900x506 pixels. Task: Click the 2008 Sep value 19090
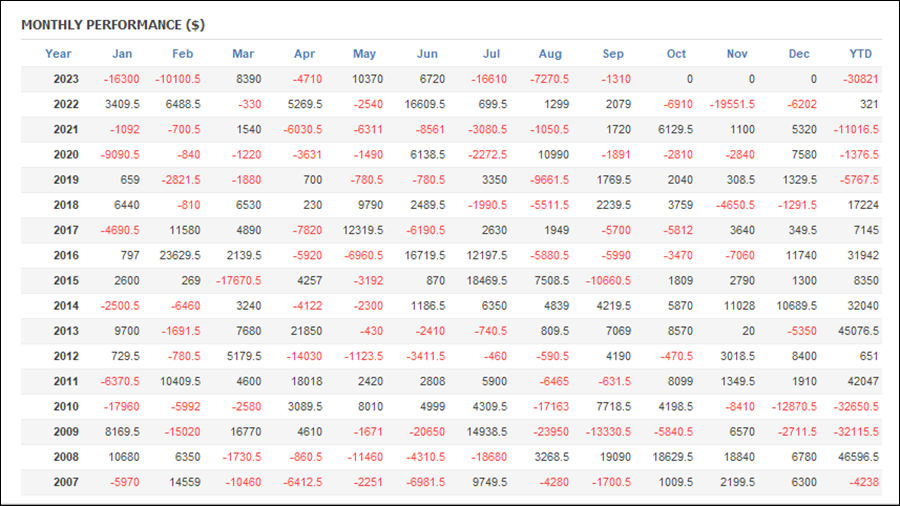[x=615, y=458]
